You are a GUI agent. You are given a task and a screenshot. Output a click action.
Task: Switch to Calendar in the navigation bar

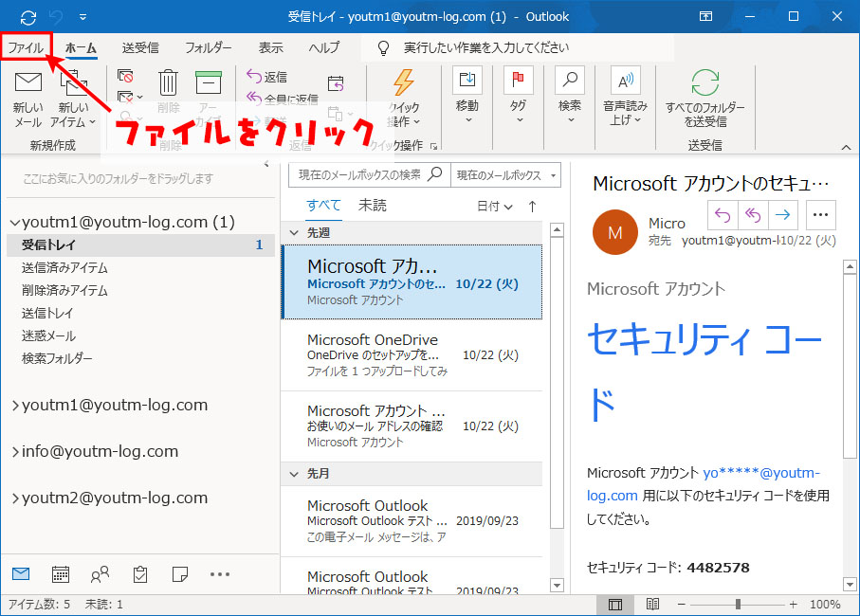pos(61,574)
